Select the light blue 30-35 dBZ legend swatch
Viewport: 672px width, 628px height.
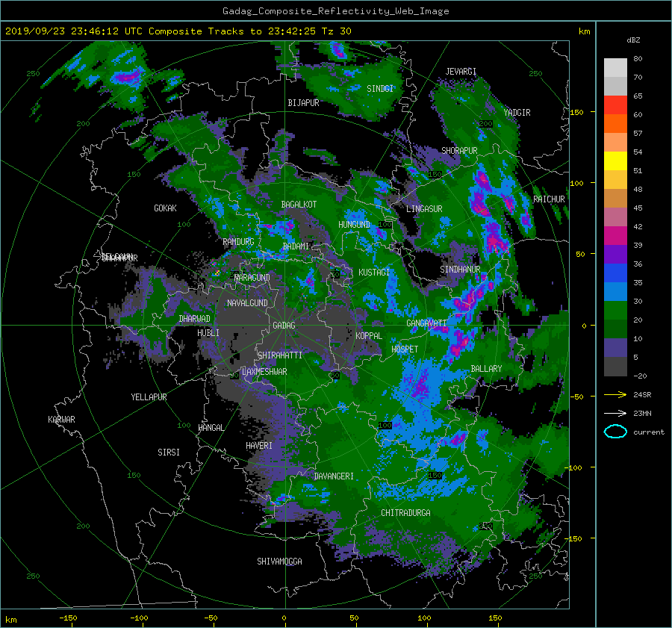(x=615, y=291)
